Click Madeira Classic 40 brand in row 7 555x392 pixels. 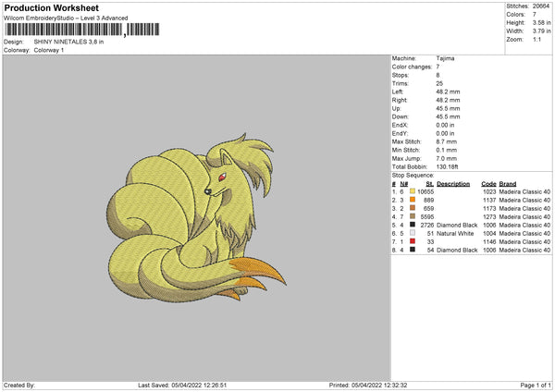click(x=524, y=241)
